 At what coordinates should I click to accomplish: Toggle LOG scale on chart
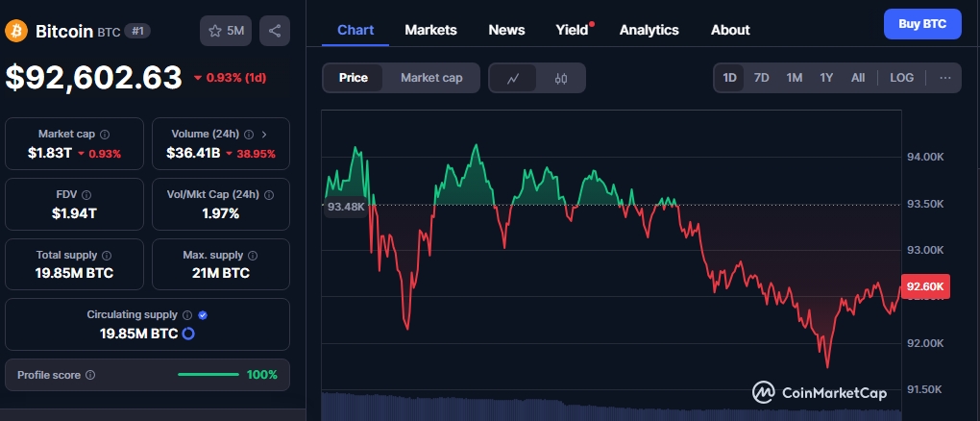(x=901, y=78)
